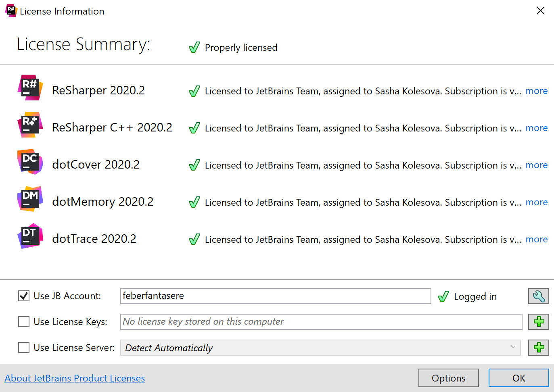Viewport: 554px width, 392px height.
Task: Click the License Summary heading
Action: (84, 44)
